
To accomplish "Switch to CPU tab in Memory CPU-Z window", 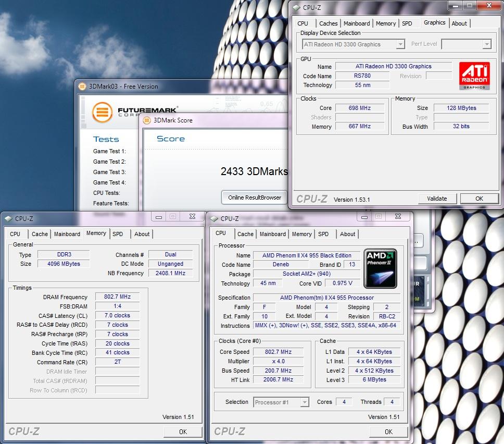I will tap(15, 234).
